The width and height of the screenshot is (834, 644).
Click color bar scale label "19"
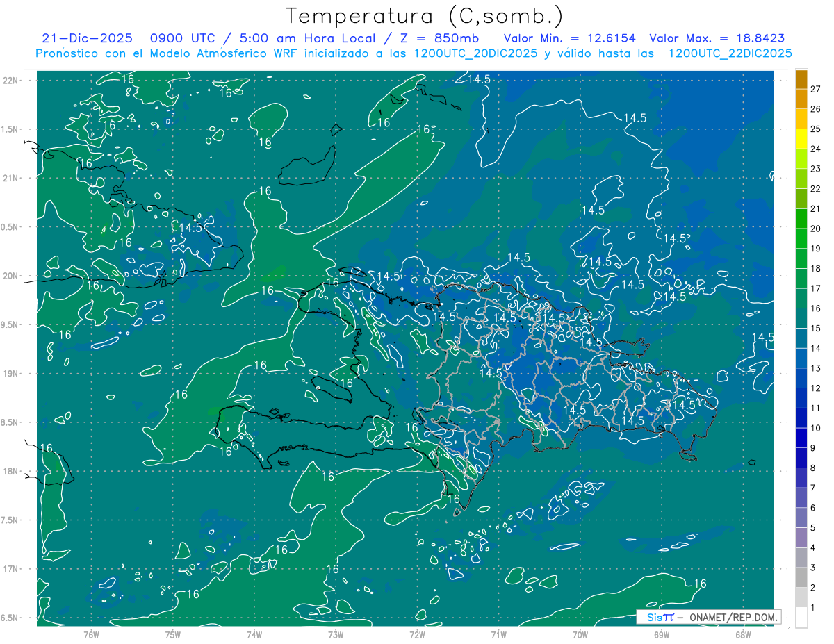tap(816, 249)
